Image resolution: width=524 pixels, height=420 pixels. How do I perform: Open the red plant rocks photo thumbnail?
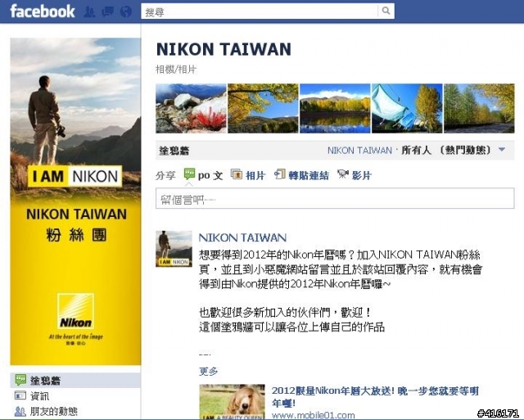(191, 108)
